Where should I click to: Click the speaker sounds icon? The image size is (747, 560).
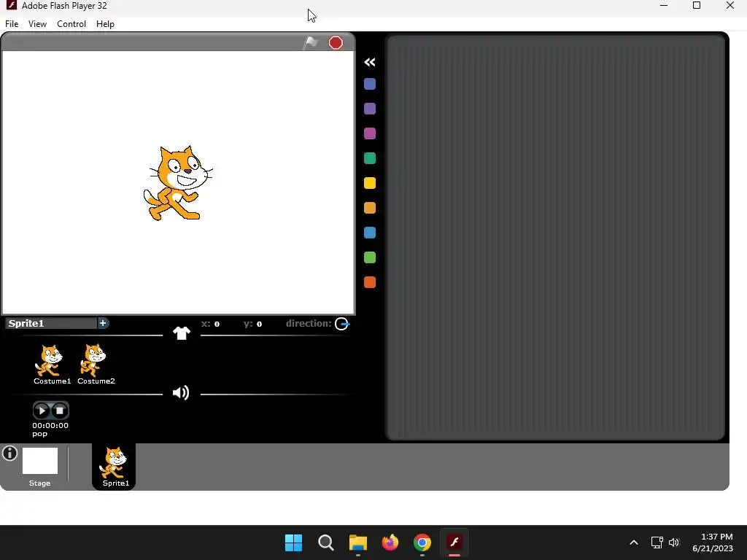tap(181, 393)
